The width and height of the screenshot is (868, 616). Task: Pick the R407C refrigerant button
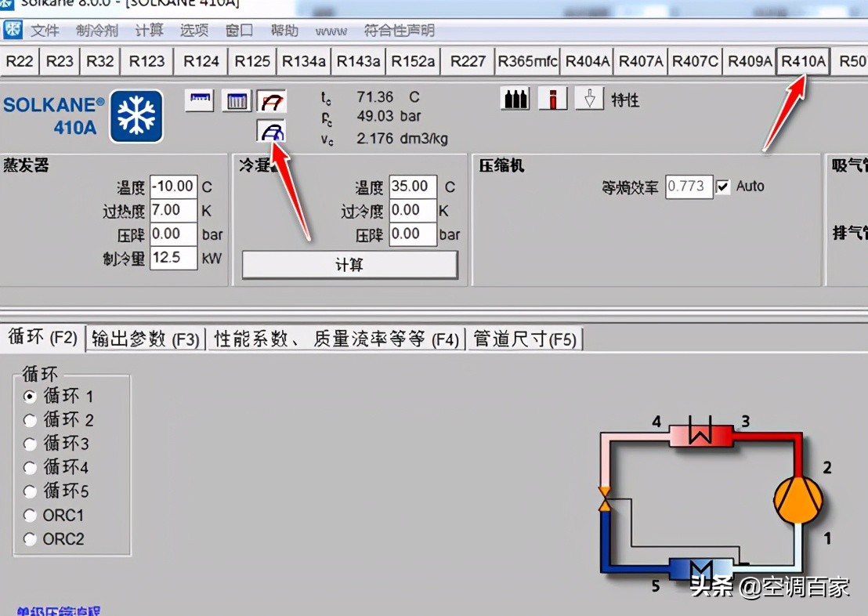tap(695, 61)
